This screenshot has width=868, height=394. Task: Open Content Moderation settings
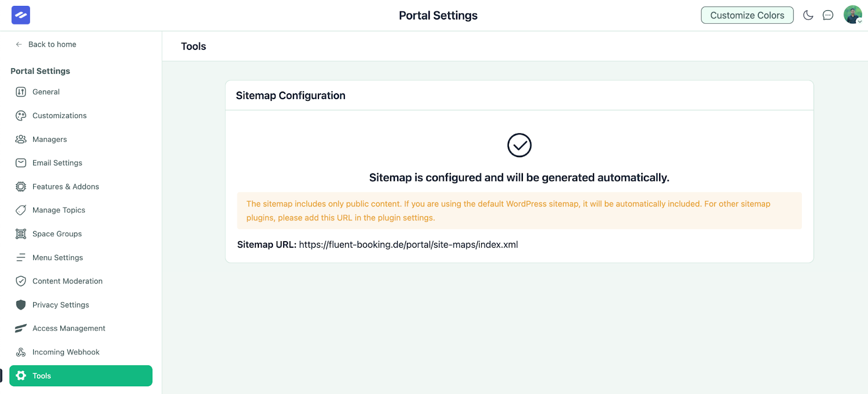pyautogui.click(x=67, y=281)
